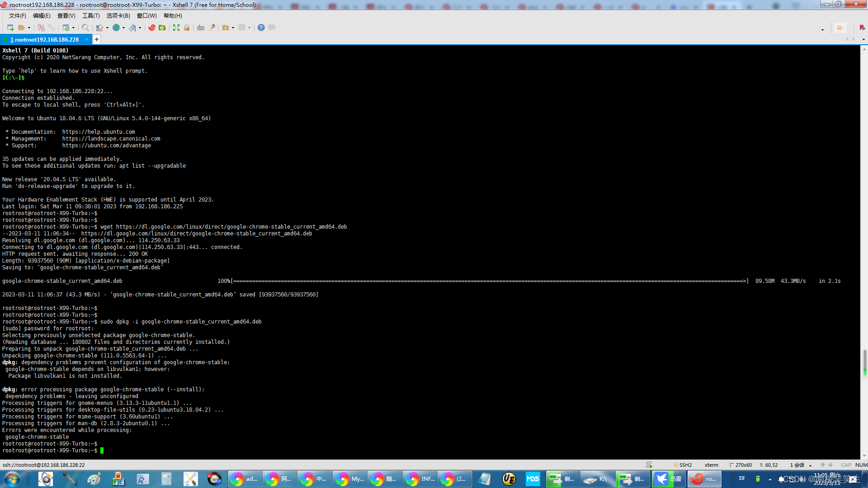This screenshot has width=868, height=488.
Task: Open the calculator taskbar icon
Action: click(166, 479)
